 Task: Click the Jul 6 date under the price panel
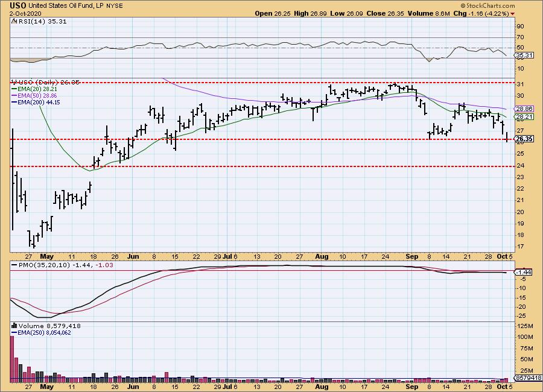tap(230, 256)
